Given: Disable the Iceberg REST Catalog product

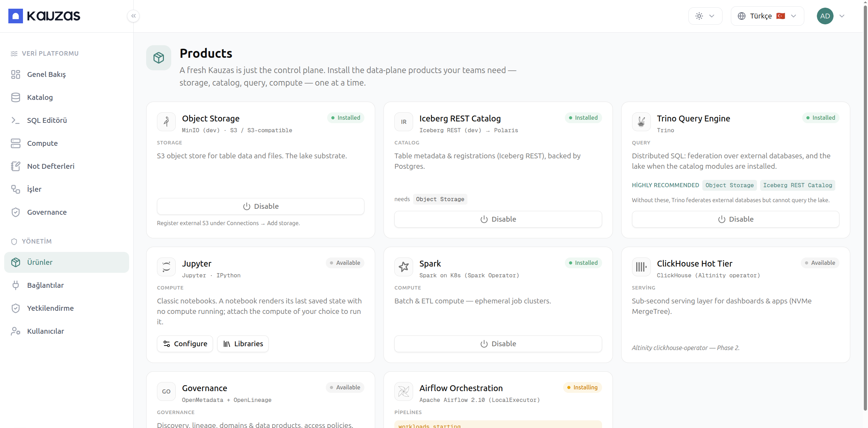Looking at the screenshot, I should (x=498, y=219).
